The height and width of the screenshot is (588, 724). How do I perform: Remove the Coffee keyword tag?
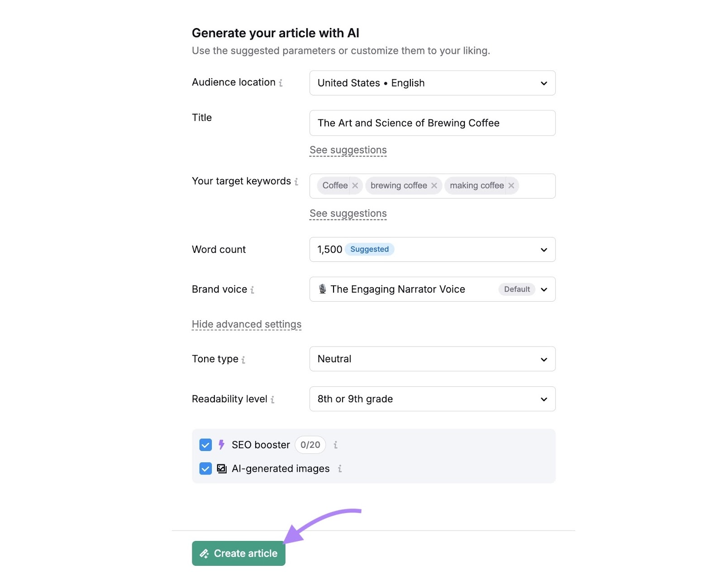pos(355,185)
